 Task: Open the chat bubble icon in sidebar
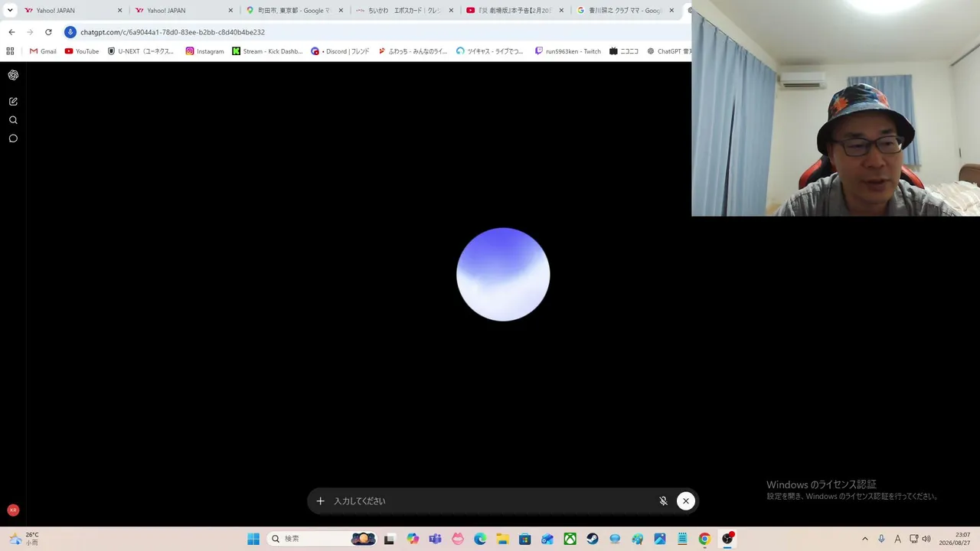click(x=13, y=139)
